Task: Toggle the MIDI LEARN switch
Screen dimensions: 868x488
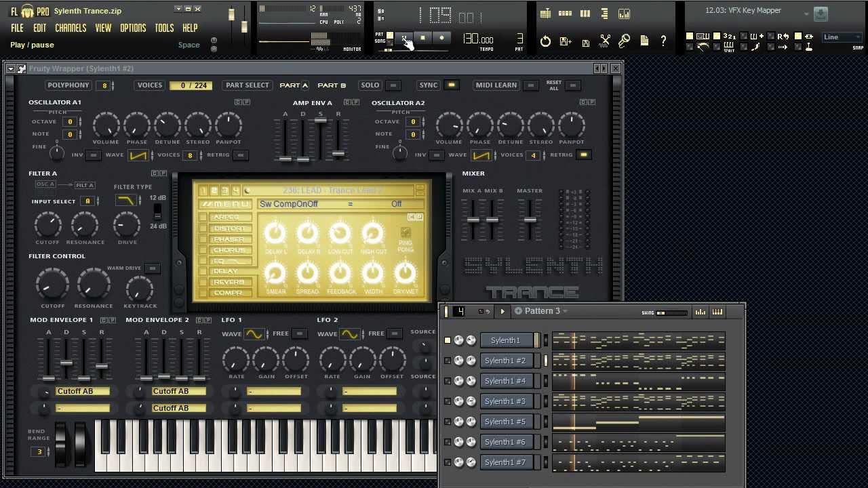Action: pos(531,85)
